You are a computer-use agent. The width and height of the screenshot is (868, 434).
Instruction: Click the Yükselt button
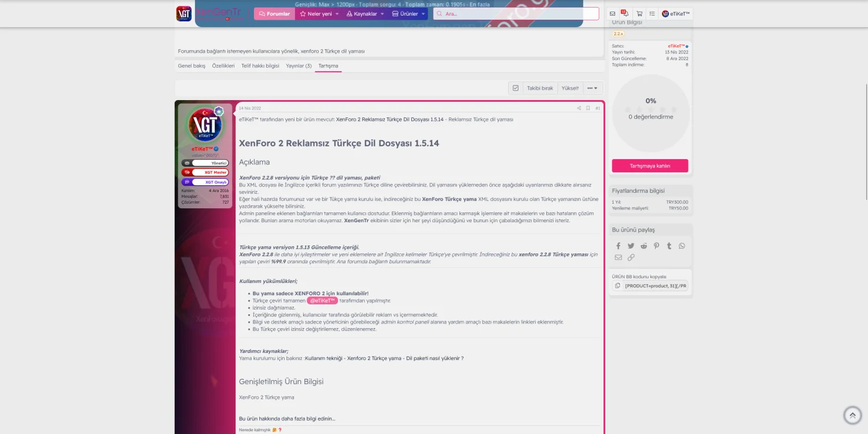(x=570, y=88)
